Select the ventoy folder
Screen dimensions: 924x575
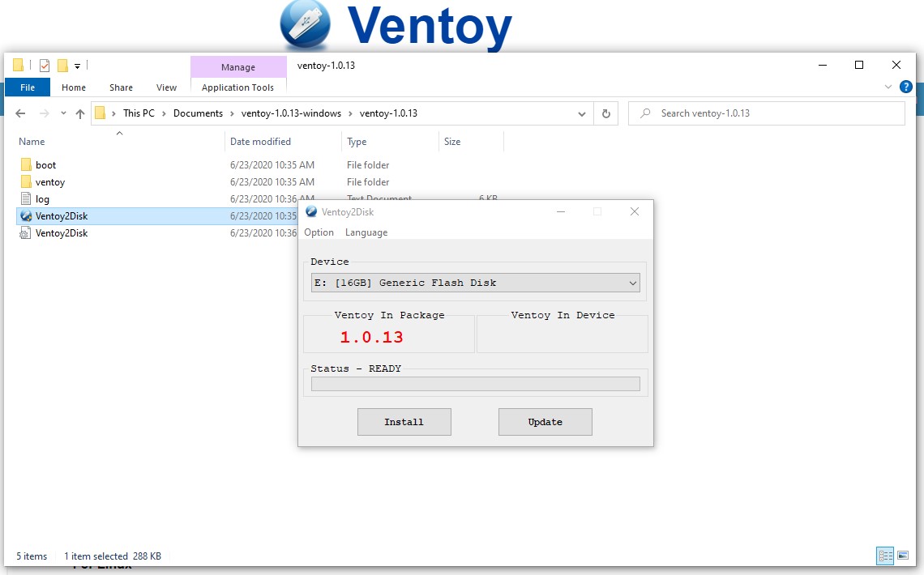coord(50,182)
